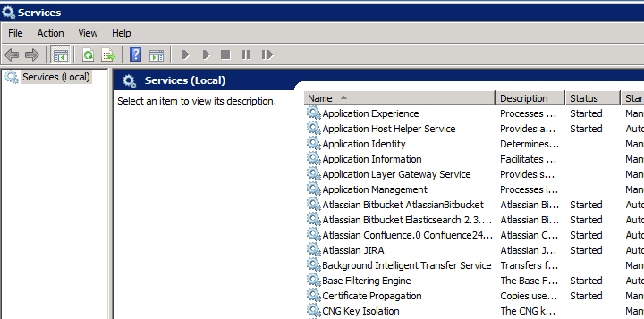This screenshot has height=319, width=644.
Task: Click the Back arrow toolbar icon
Action: point(12,55)
